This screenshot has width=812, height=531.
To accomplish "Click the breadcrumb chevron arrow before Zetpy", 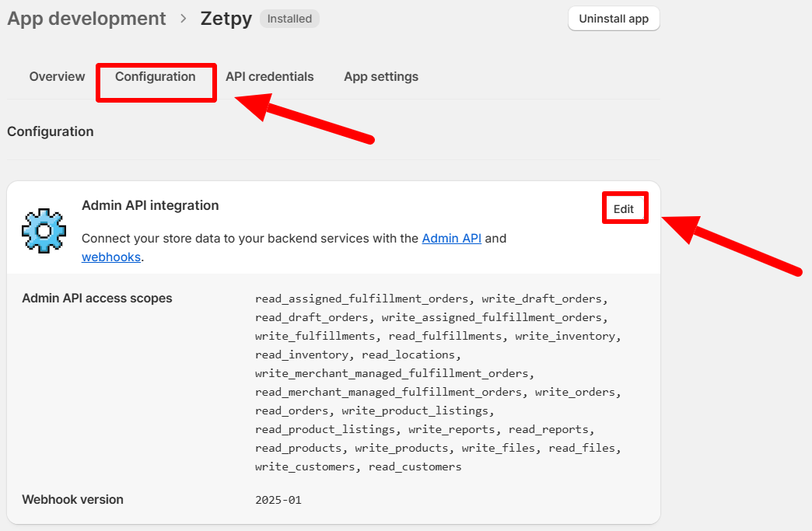I will coord(184,19).
